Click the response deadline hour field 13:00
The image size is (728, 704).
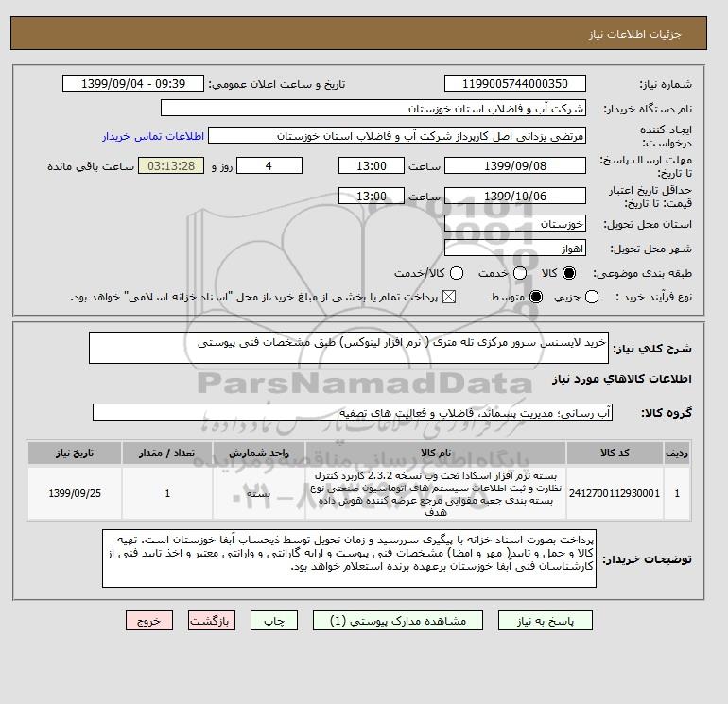click(x=372, y=165)
